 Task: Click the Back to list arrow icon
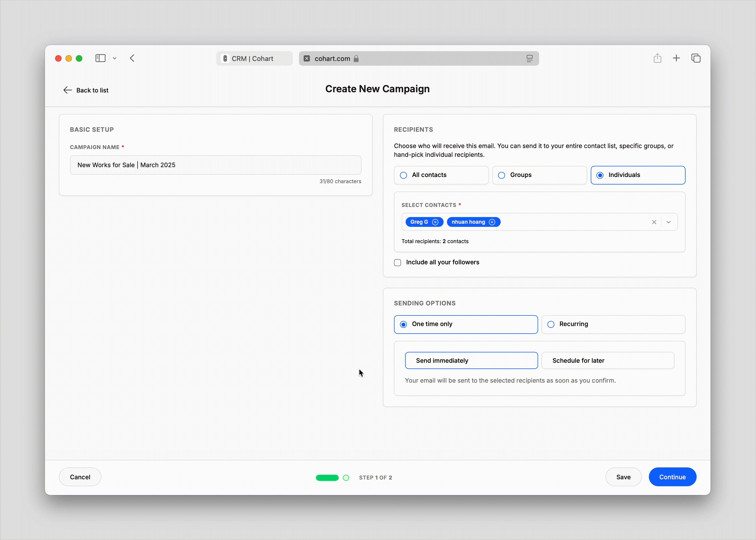(67, 90)
